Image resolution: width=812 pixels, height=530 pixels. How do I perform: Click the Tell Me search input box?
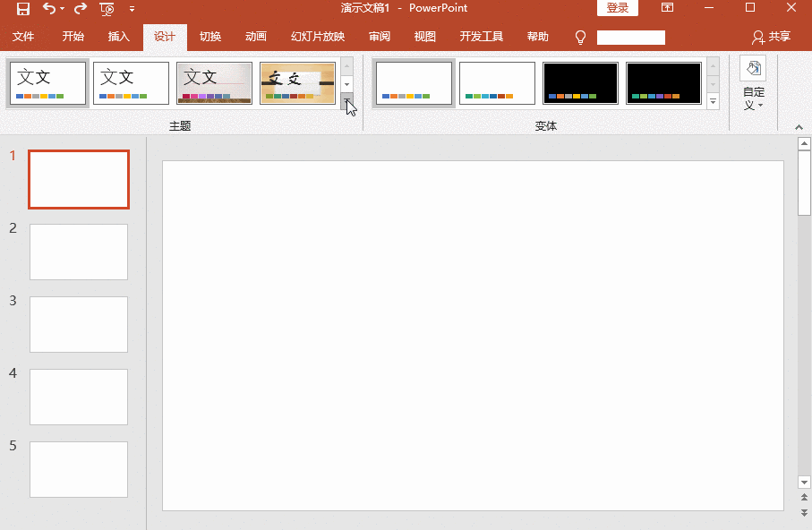point(631,38)
